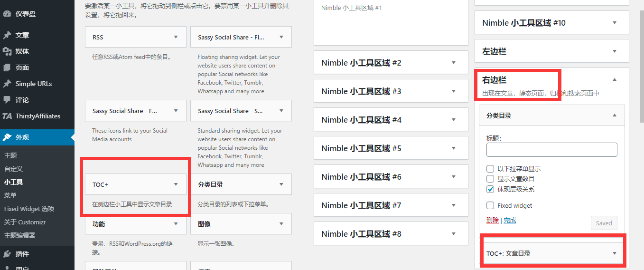Collapse the 右边栏 sidebar panel arrow
Viewport: 644px width, 270px height.
tap(615, 80)
